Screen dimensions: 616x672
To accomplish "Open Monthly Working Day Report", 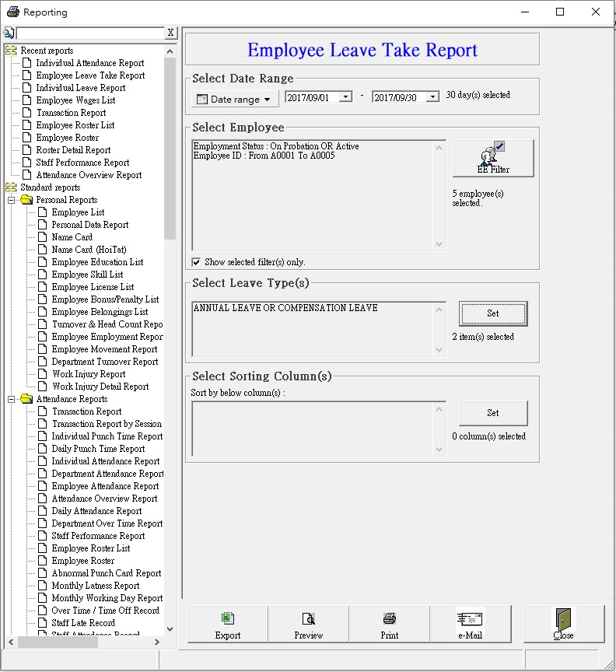I will [107, 598].
